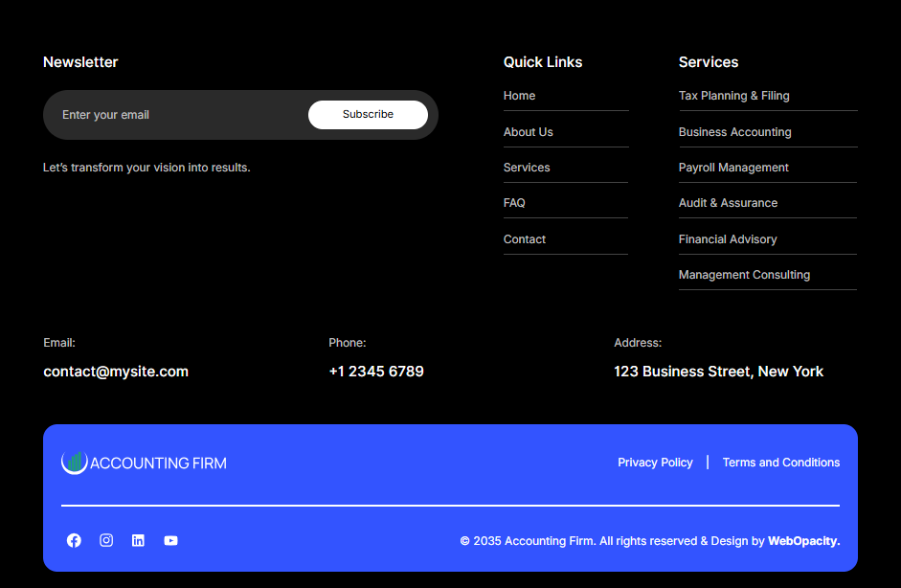Open Tax Planning & Filing service

[733, 96]
